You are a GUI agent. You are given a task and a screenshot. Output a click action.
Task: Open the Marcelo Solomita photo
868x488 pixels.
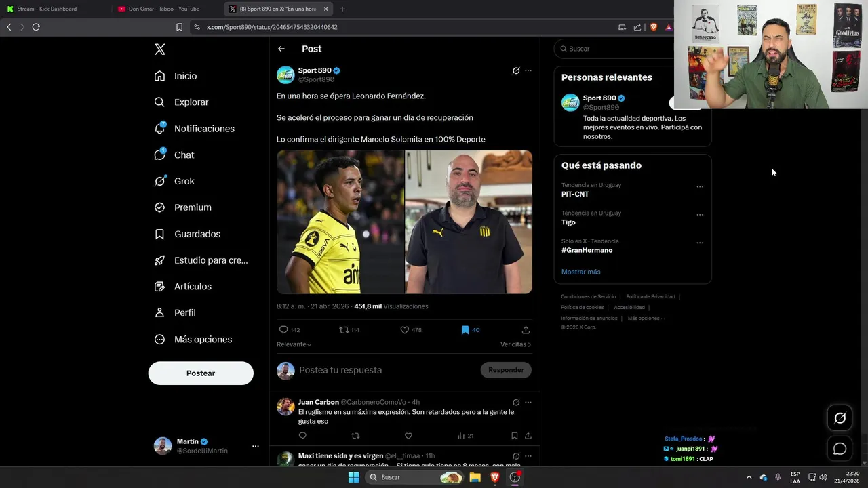tap(469, 222)
